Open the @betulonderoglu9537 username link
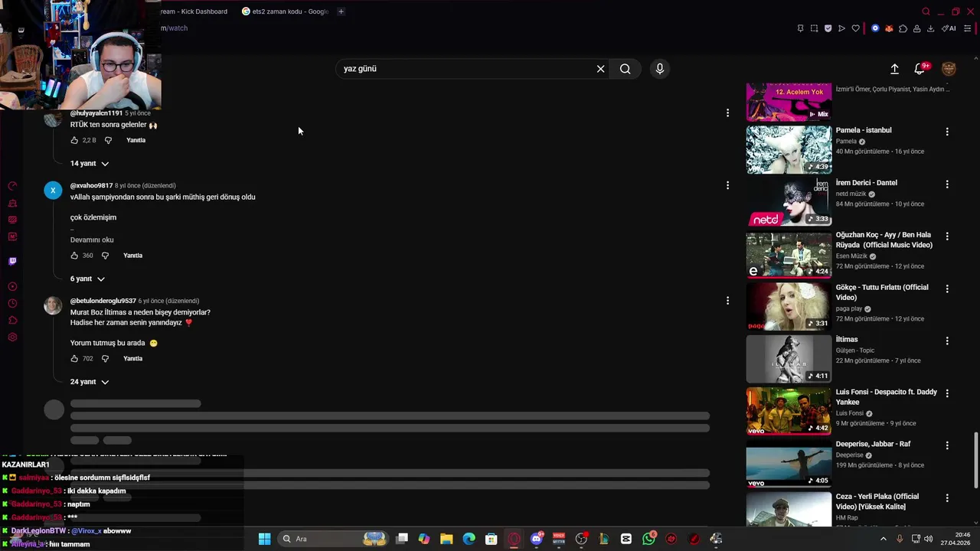Image resolution: width=980 pixels, height=551 pixels. click(x=103, y=301)
